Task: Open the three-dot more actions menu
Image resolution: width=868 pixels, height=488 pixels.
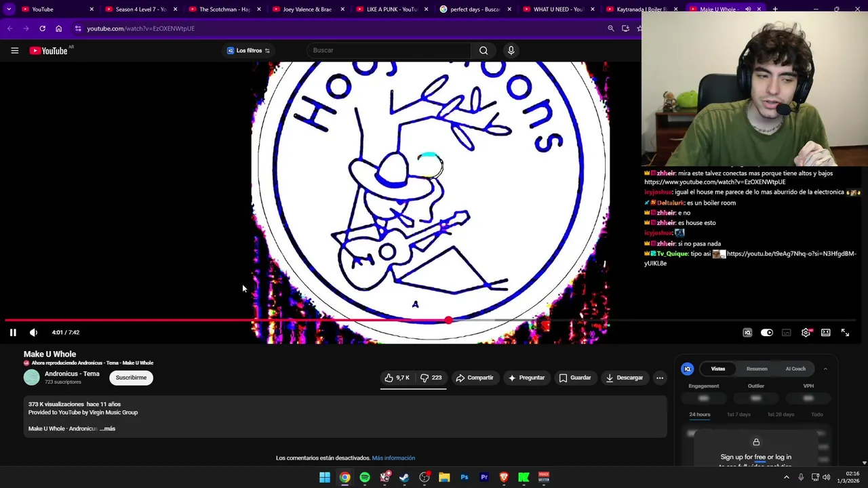Action: (660, 378)
